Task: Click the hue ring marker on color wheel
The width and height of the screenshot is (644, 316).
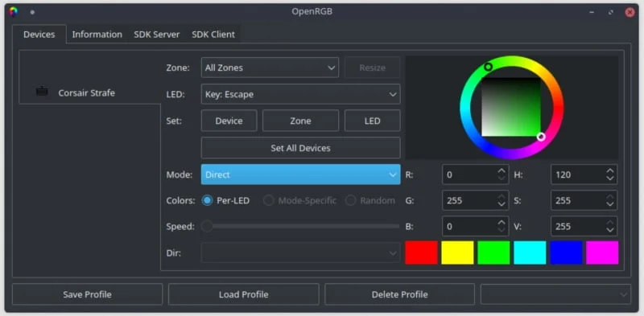Action: [488, 67]
